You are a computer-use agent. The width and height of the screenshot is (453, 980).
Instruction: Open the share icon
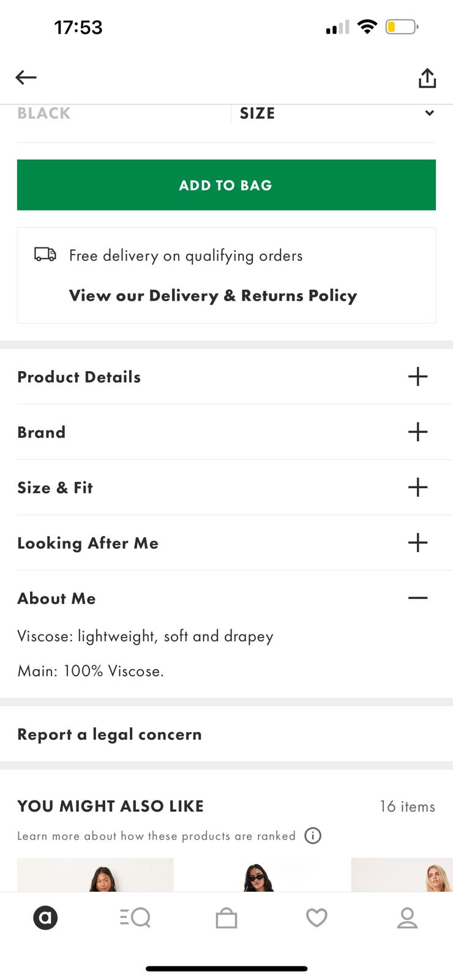(x=427, y=78)
